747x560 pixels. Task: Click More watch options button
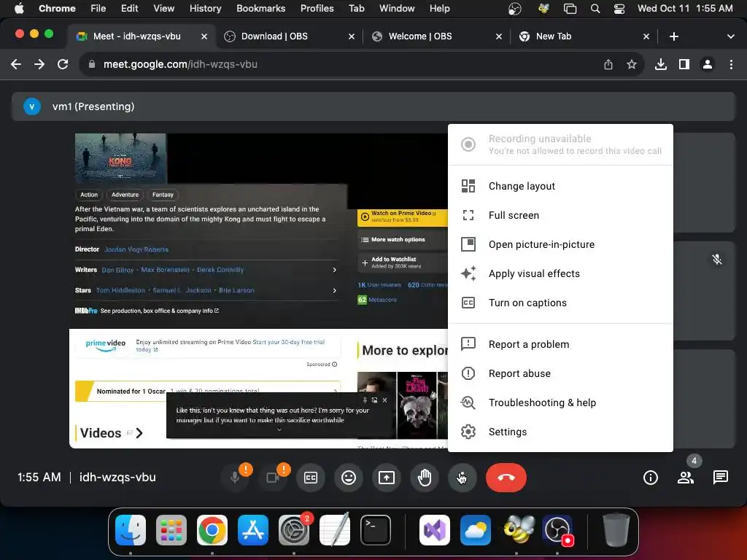[x=403, y=239]
